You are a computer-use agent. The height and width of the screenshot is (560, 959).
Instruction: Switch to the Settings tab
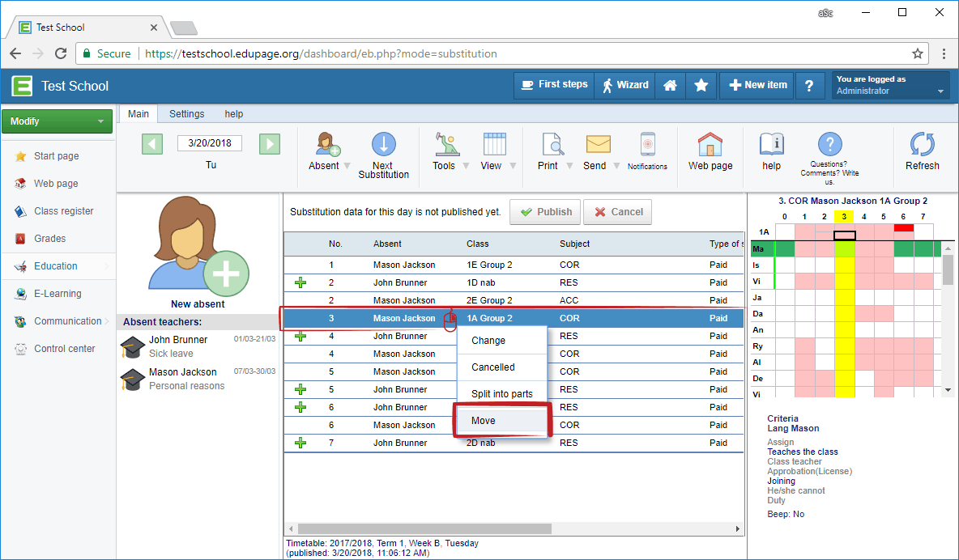click(186, 114)
